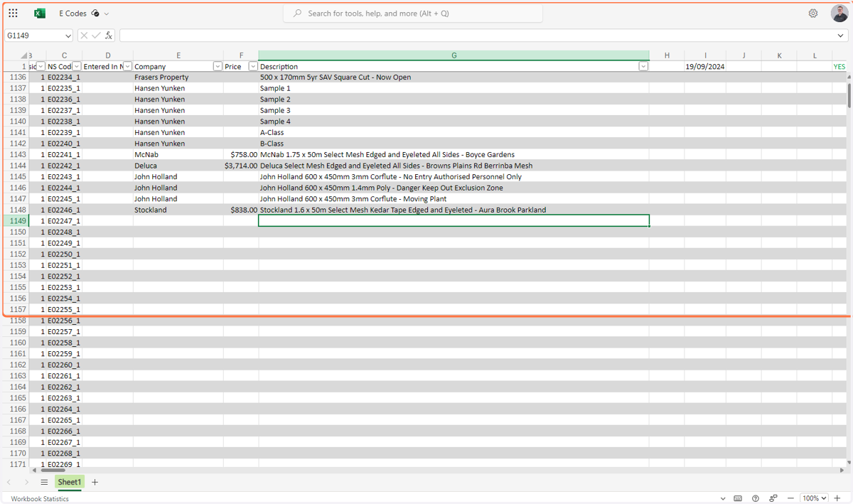This screenshot has width=853, height=504.
Task: Select row 1143 header
Action: coord(16,154)
